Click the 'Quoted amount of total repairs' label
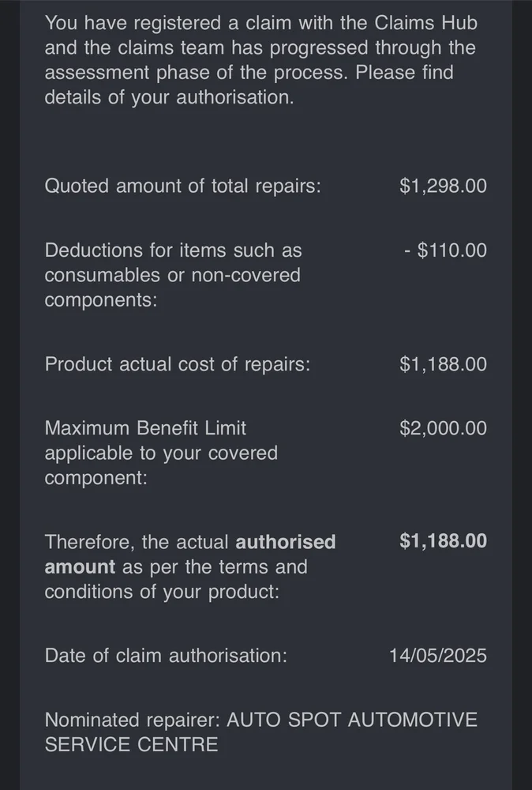The height and width of the screenshot is (790, 532). coord(182,187)
